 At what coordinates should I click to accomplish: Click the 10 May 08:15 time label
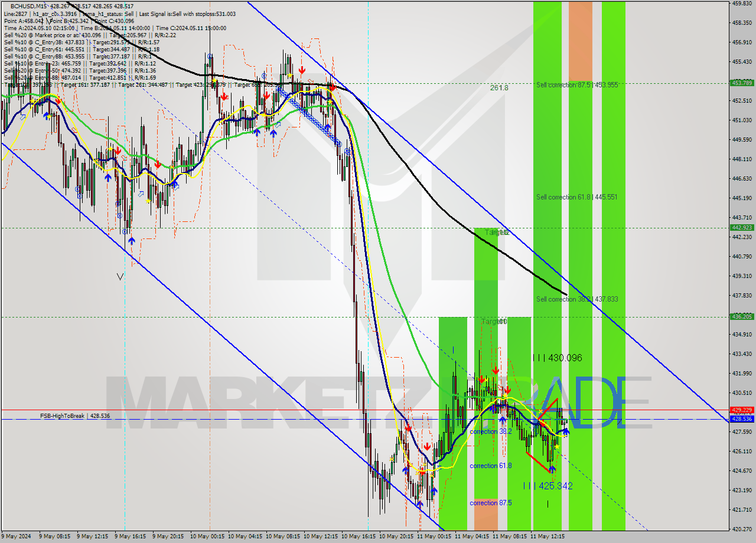282,537
